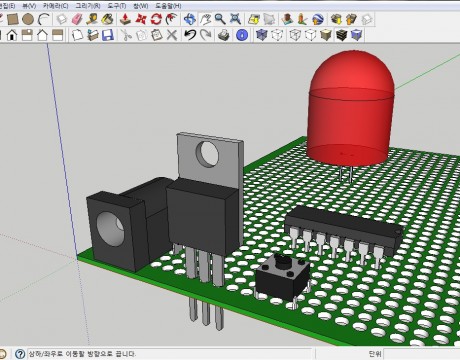Select the Circle drawing tool
This screenshot has height=360, width=460.
(28, 19)
